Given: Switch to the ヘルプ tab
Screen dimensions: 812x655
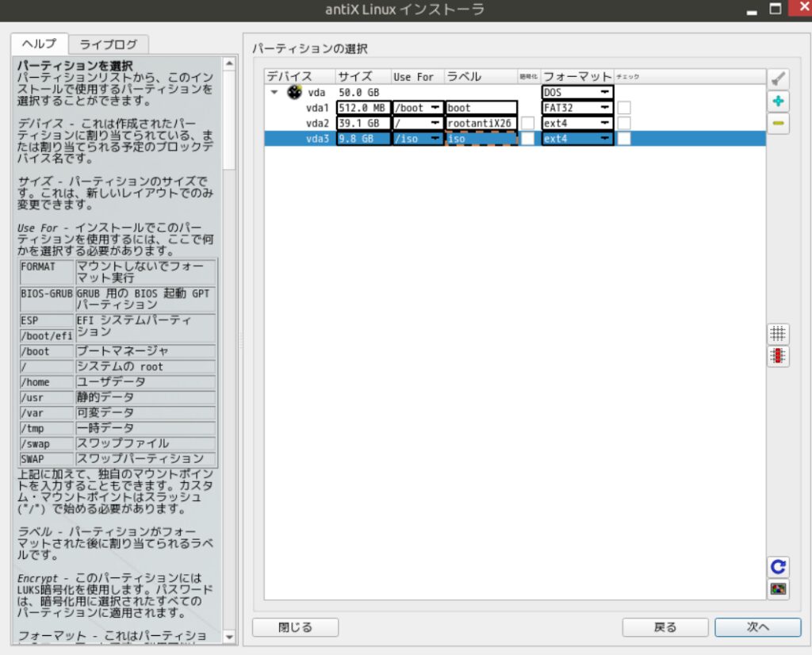Looking at the screenshot, I should point(40,44).
